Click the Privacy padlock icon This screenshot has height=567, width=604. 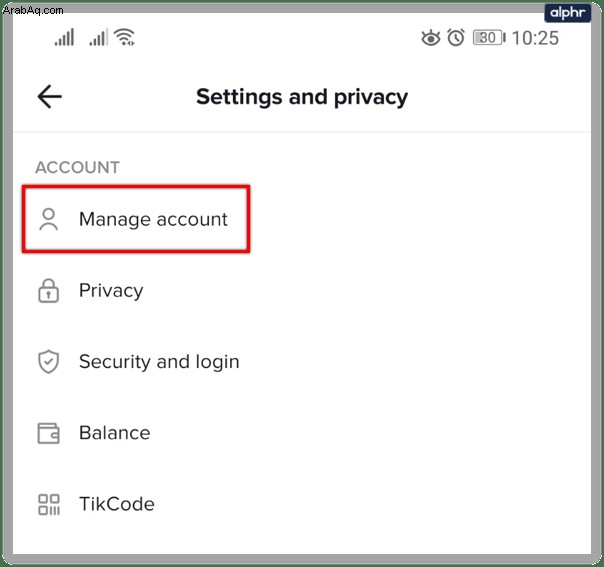[x=49, y=290]
